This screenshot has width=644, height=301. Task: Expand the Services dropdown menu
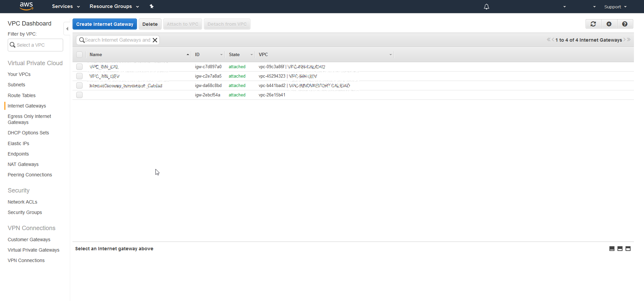pyautogui.click(x=66, y=6)
